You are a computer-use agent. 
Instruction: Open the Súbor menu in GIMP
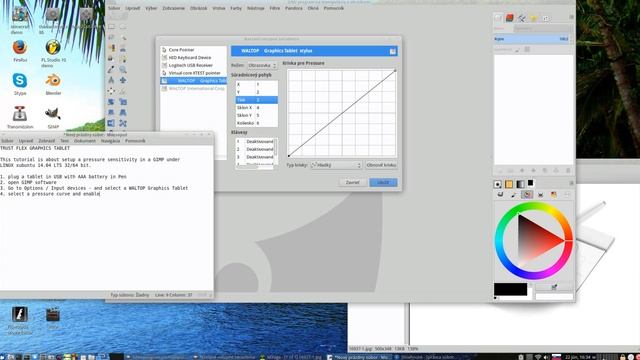click(x=114, y=8)
